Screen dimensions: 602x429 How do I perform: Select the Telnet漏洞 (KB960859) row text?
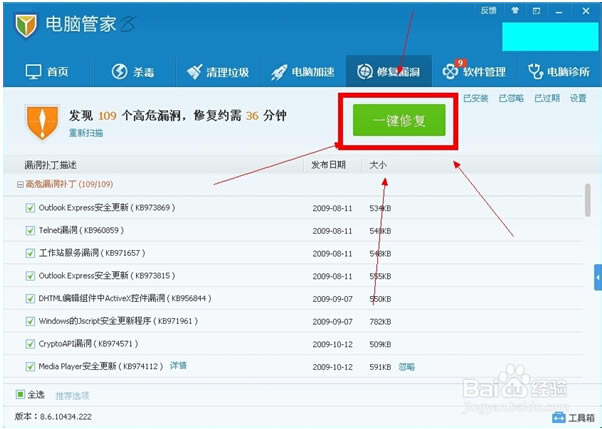pos(81,230)
